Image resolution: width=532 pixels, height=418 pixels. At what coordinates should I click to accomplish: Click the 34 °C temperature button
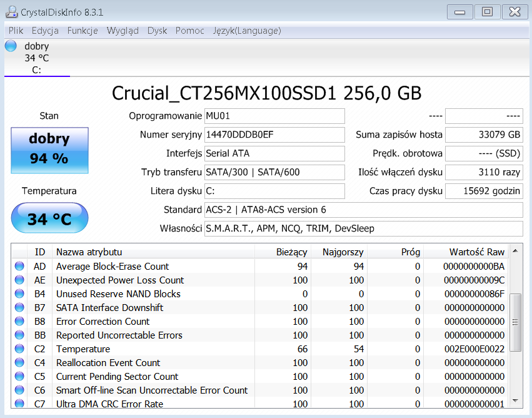(x=49, y=218)
